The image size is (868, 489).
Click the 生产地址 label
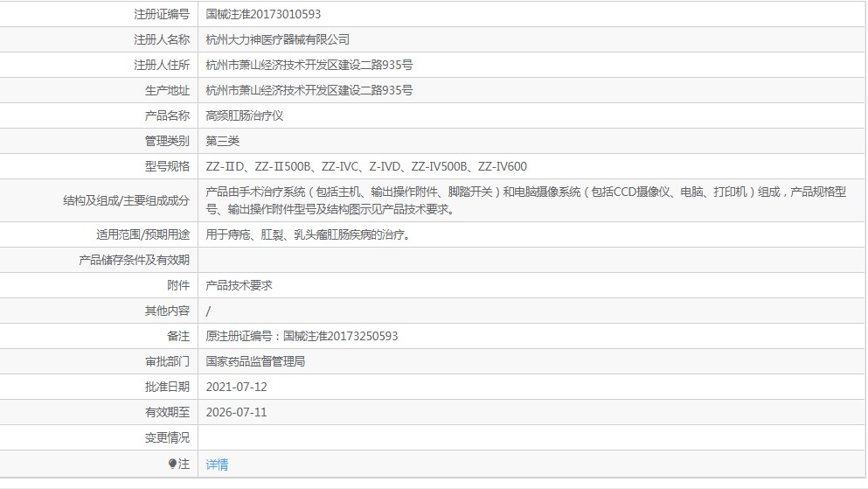167,90
